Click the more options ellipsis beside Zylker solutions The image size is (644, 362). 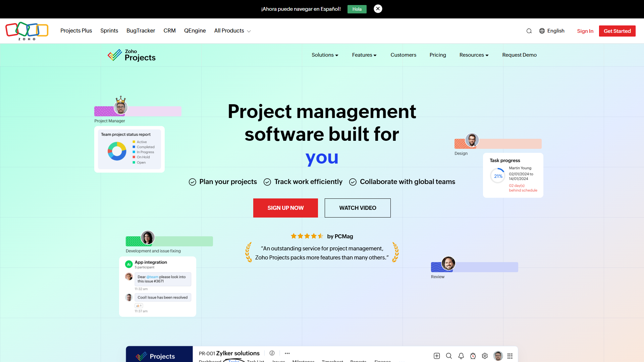(287, 353)
